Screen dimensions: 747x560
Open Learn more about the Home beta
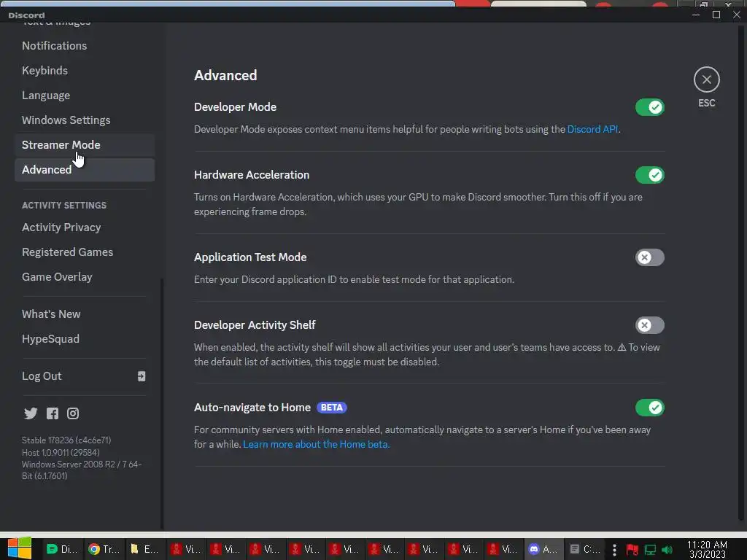[x=317, y=444]
